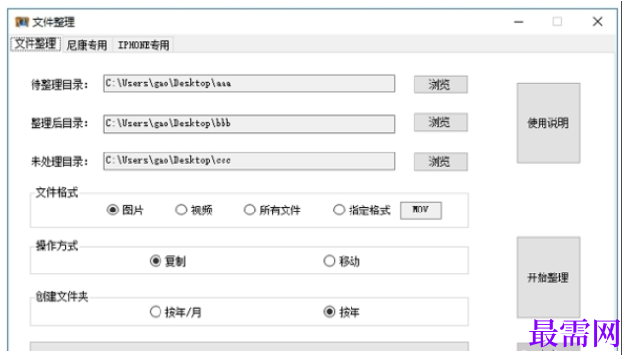Browse for the 未处理目录 folder
The height and width of the screenshot is (364, 639).
(x=440, y=162)
